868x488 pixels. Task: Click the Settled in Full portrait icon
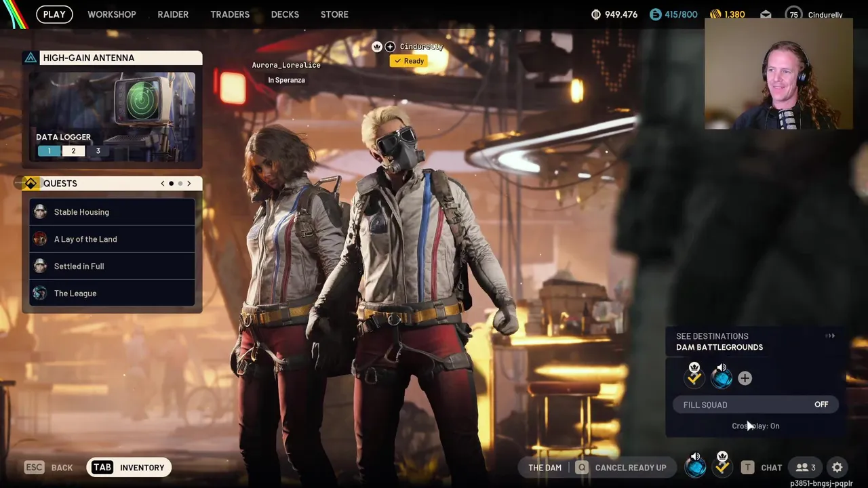pyautogui.click(x=40, y=266)
